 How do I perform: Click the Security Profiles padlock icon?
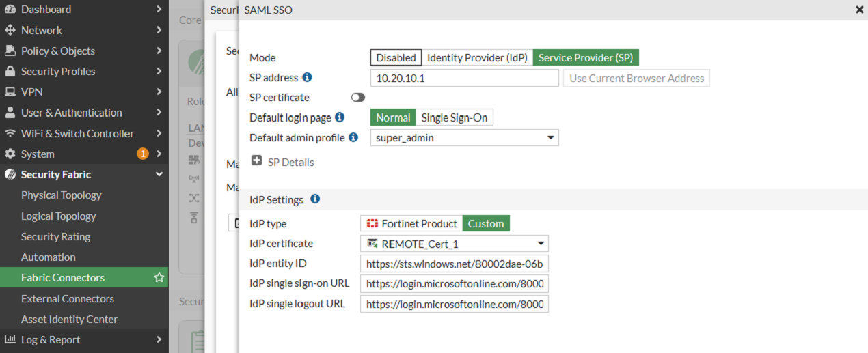pyautogui.click(x=10, y=71)
